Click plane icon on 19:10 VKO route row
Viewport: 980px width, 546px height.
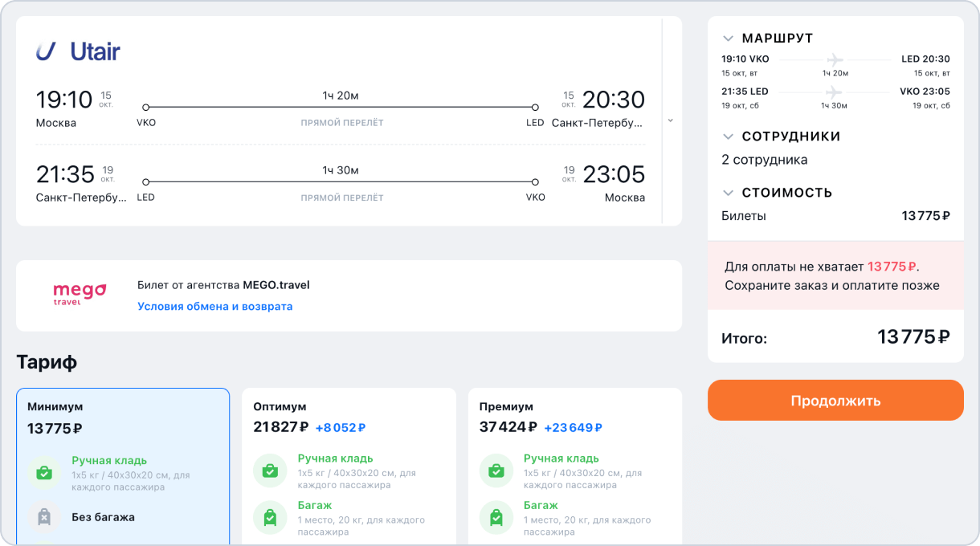835,59
